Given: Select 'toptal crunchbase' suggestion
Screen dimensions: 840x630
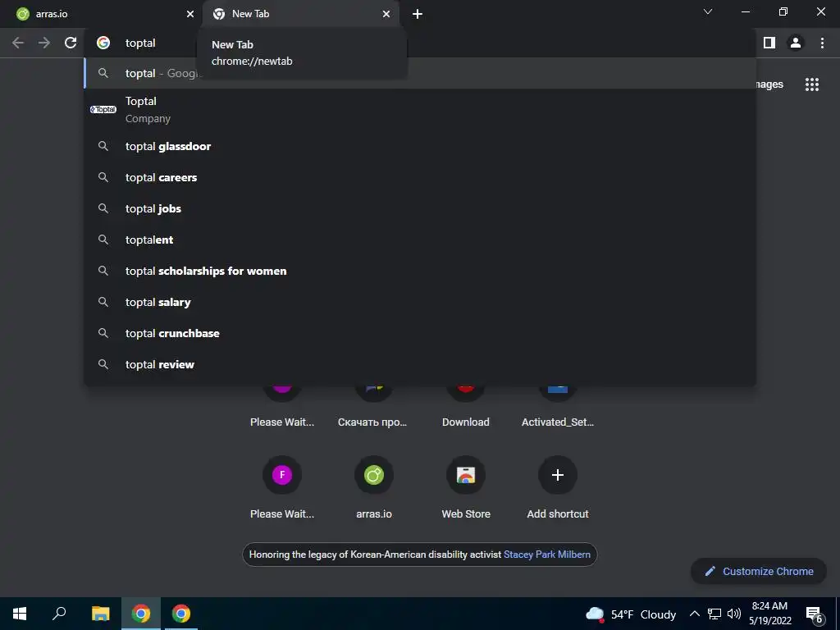Looking at the screenshot, I should [x=420, y=333].
